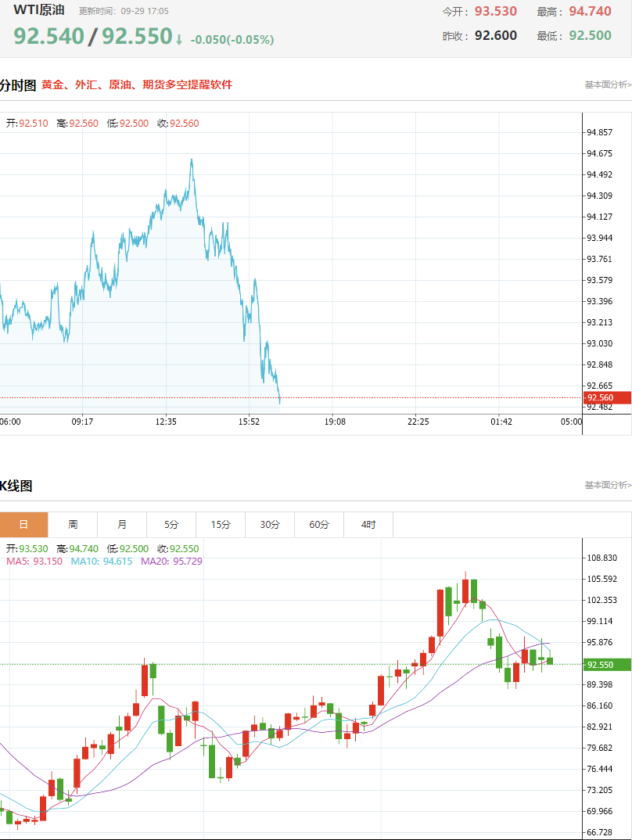The width and height of the screenshot is (632, 840).
Task: Click the 108.830 K-line axis label
Action: [602, 558]
